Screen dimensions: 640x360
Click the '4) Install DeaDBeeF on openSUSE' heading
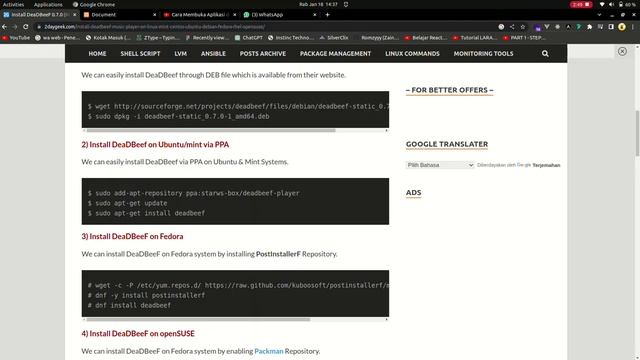click(x=138, y=333)
